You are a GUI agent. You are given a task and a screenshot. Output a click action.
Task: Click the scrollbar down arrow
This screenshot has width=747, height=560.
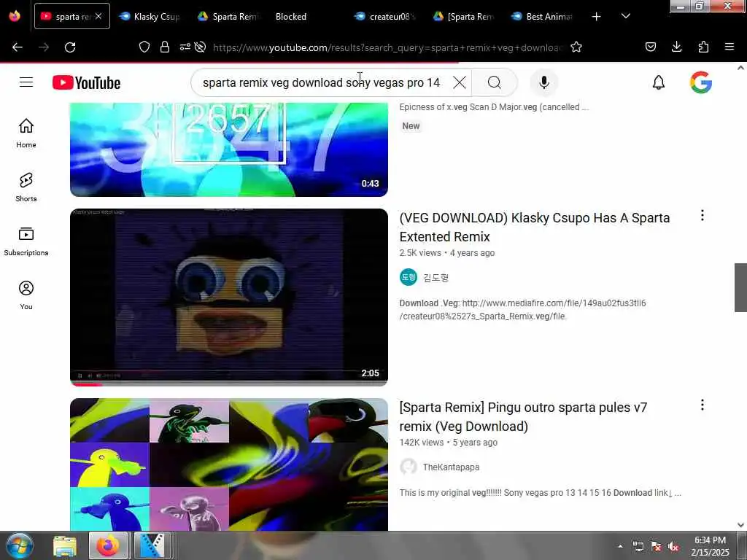pyautogui.click(x=740, y=525)
